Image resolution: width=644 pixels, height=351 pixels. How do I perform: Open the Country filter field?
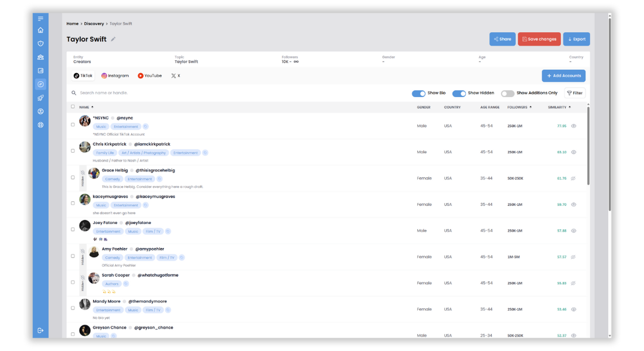pyautogui.click(x=576, y=60)
